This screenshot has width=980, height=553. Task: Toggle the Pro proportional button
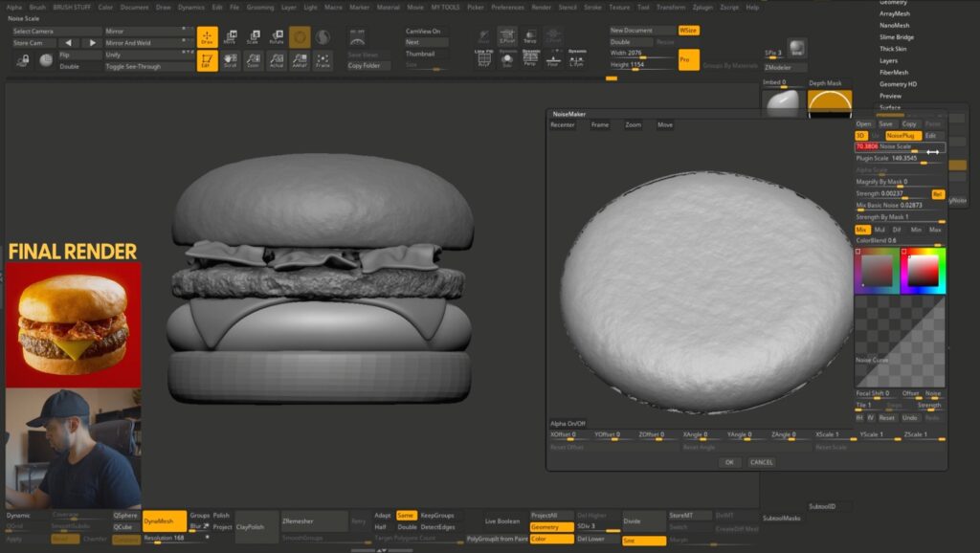(688, 60)
